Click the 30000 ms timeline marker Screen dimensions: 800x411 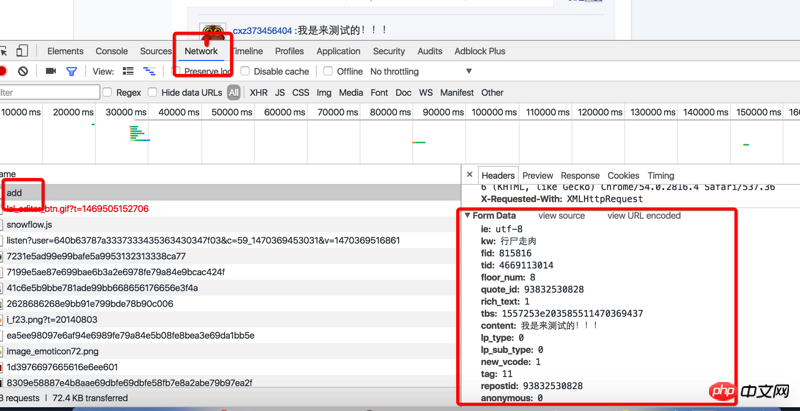(126, 112)
